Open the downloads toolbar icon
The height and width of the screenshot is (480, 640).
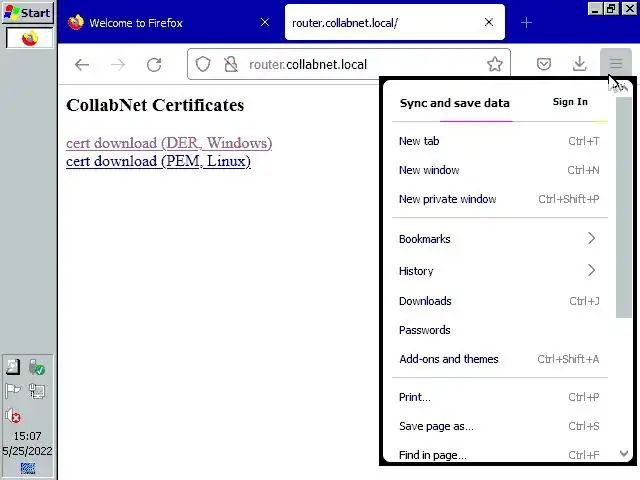(580, 64)
